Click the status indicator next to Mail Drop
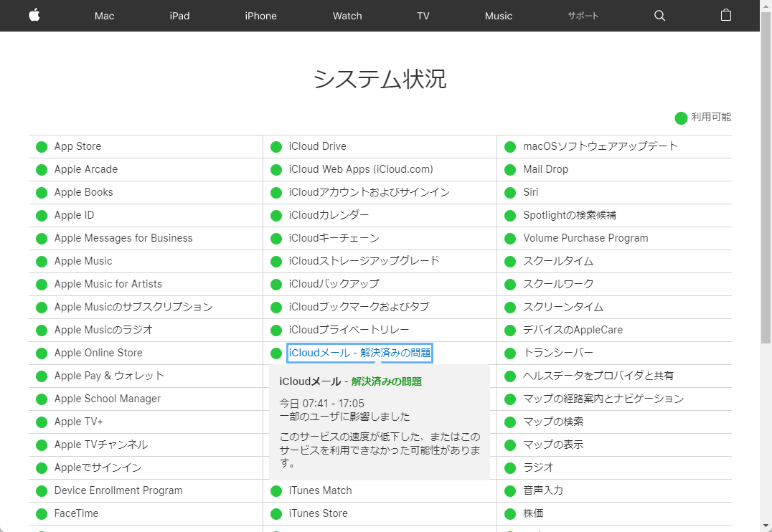The image size is (772, 532). pos(511,169)
